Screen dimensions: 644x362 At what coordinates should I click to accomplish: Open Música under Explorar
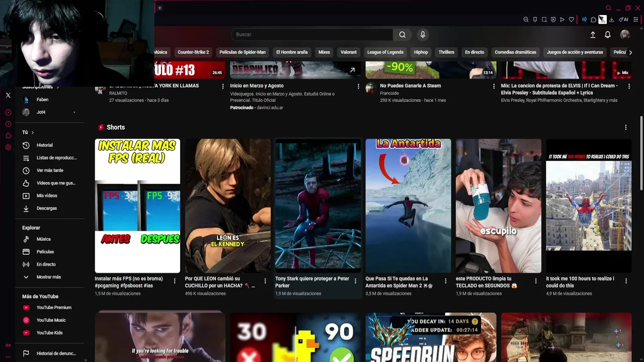point(50,239)
